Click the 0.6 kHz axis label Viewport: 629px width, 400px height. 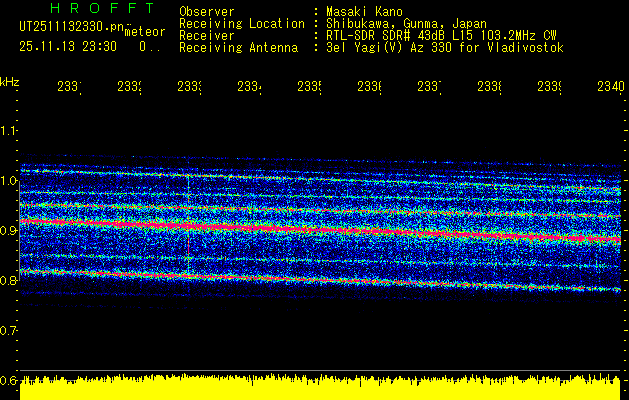pos(8,380)
